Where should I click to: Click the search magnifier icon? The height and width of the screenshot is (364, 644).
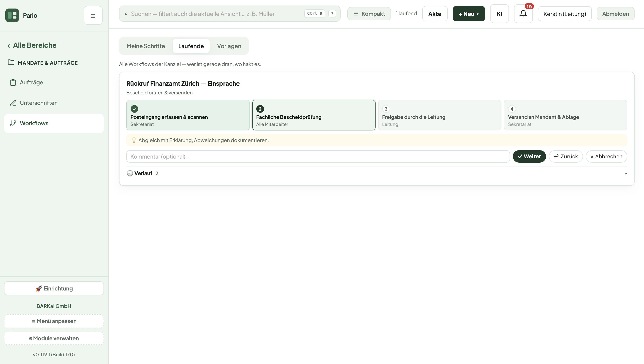pos(126,14)
